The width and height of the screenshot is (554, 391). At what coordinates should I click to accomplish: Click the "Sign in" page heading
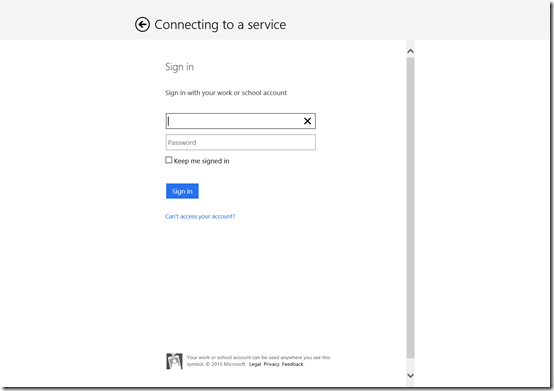pyautogui.click(x=179, y=67)
